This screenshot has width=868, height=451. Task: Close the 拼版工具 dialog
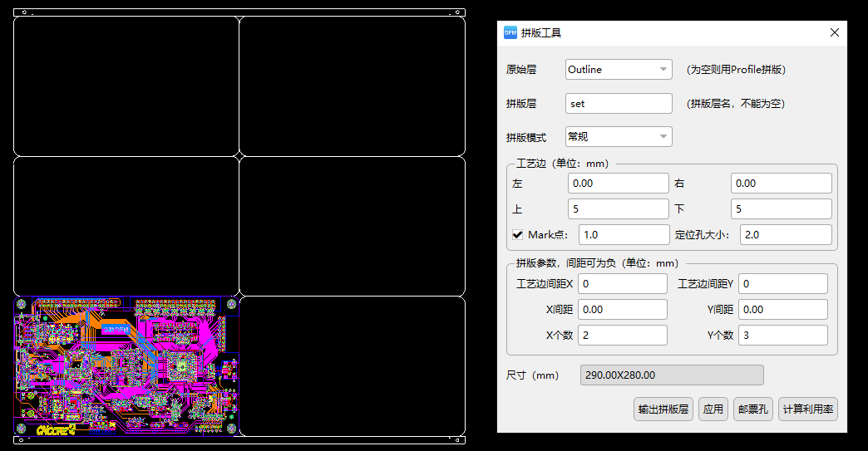tap(834, 32)
